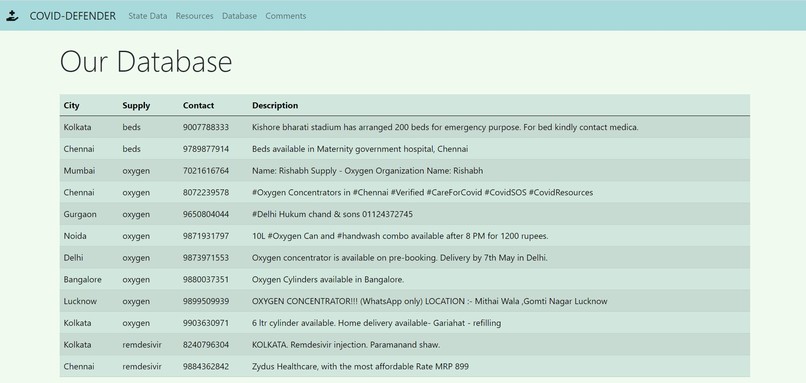Click the #Oxygen Concentrators in #Chennai description

(x=423, y=192)
